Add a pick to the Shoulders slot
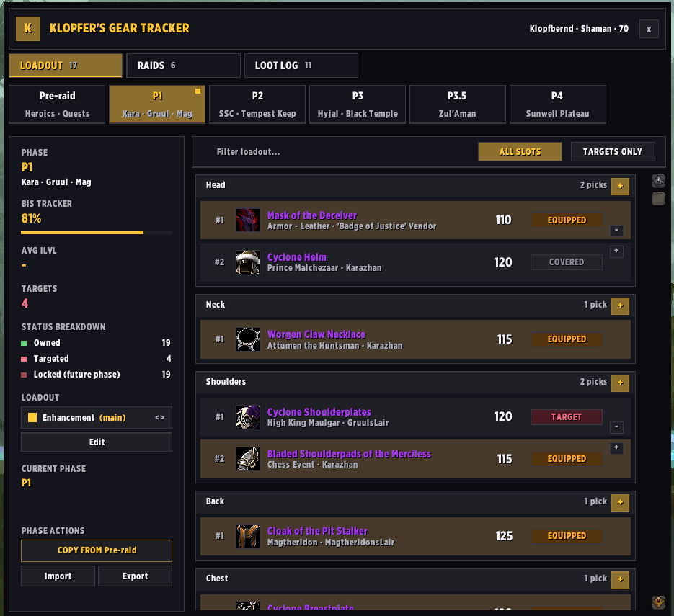Viewport: 674px width, 616px height. (620, 383)
